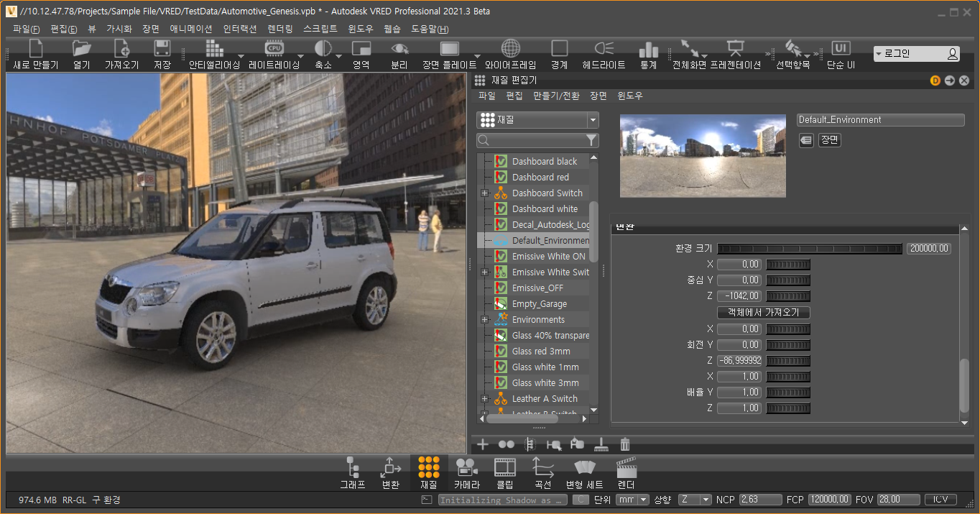Open the Statistics (통계) bar chart icon
Image resolution: width=980 pixels, height=514 pixels.
click(648, 49)
